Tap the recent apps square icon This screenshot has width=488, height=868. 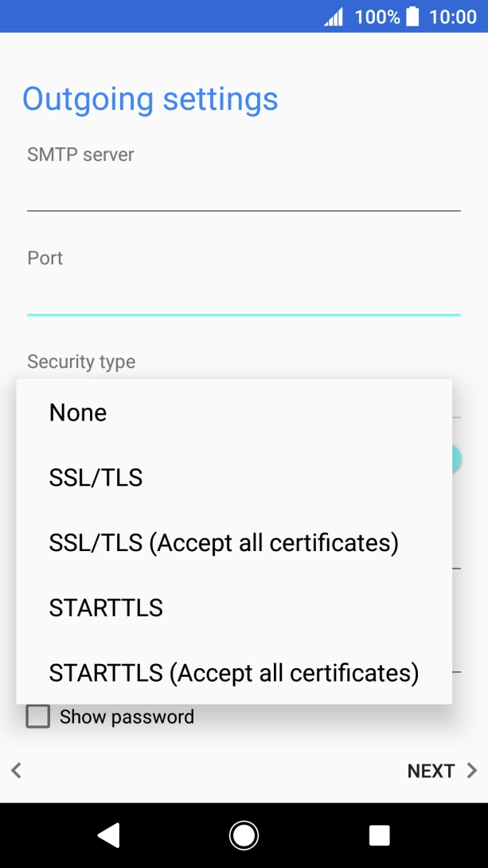pyautogui.click(x=380, y=835)
